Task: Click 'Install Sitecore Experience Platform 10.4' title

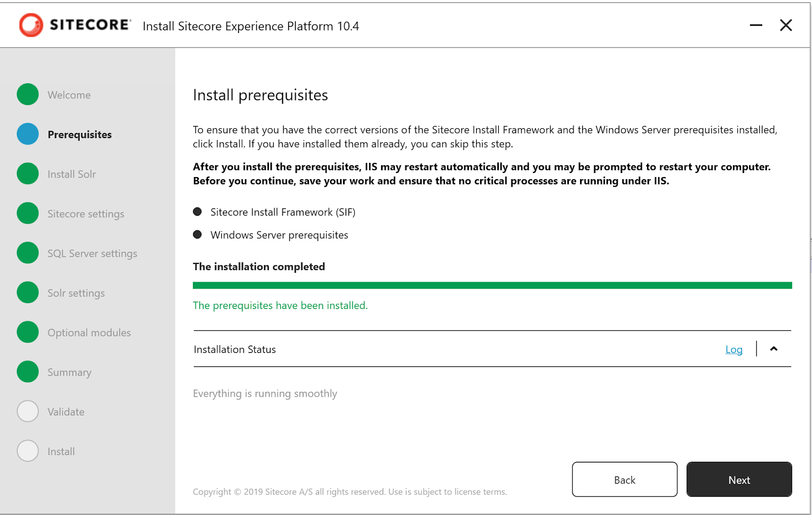Action: coord(251,26)
